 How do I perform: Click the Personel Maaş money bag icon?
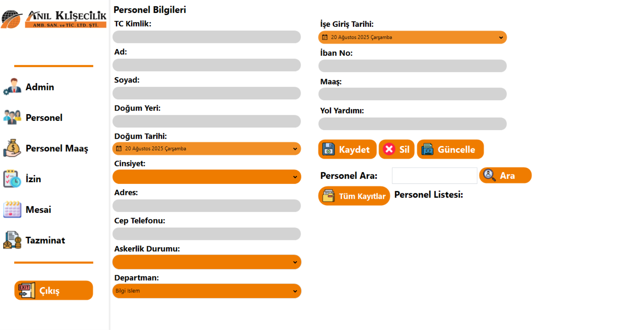pos(12,148)
